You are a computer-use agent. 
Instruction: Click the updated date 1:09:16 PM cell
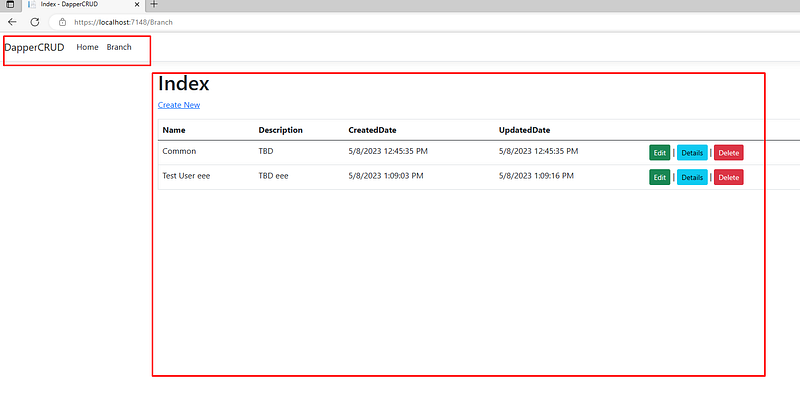(536, 176)
